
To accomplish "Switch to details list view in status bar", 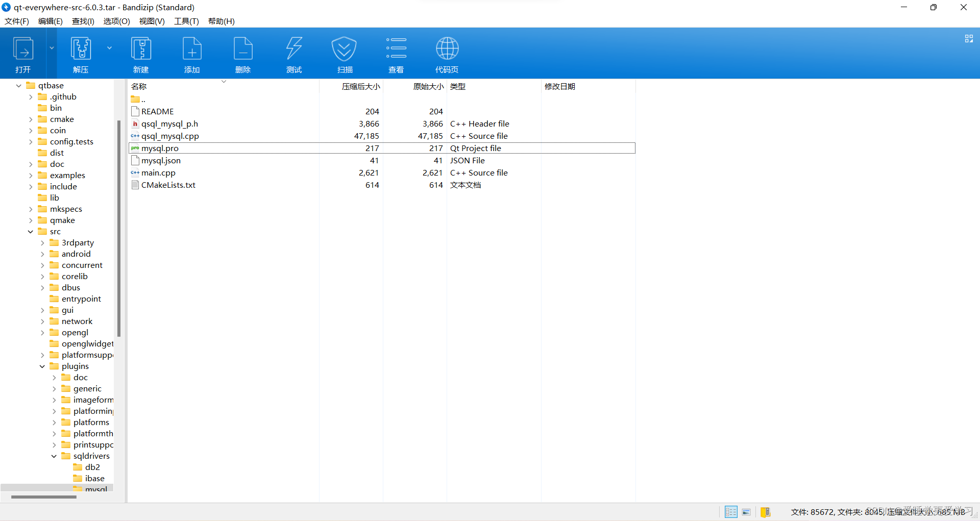I will click(731, 512).
